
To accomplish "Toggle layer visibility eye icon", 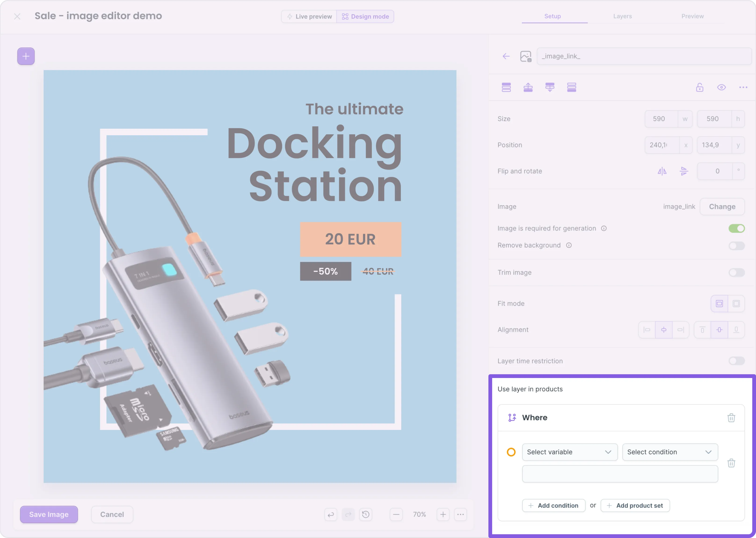I will pyautogui.click(x=722, y=87).
